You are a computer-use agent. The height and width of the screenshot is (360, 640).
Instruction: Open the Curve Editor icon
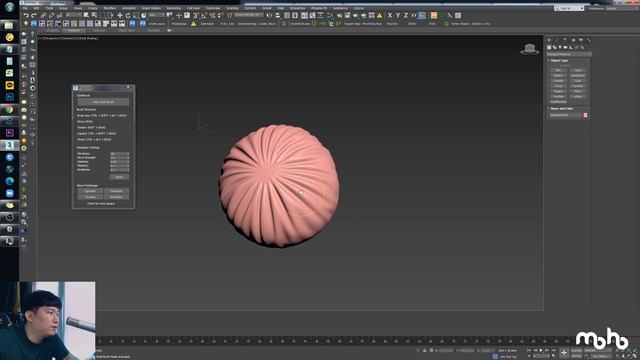point(312,16)
